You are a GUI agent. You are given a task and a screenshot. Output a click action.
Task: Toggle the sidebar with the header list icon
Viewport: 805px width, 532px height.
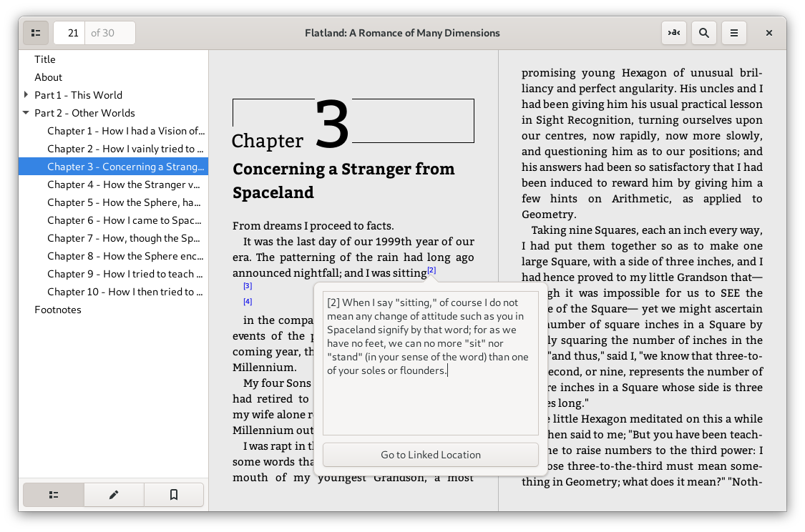36,33
